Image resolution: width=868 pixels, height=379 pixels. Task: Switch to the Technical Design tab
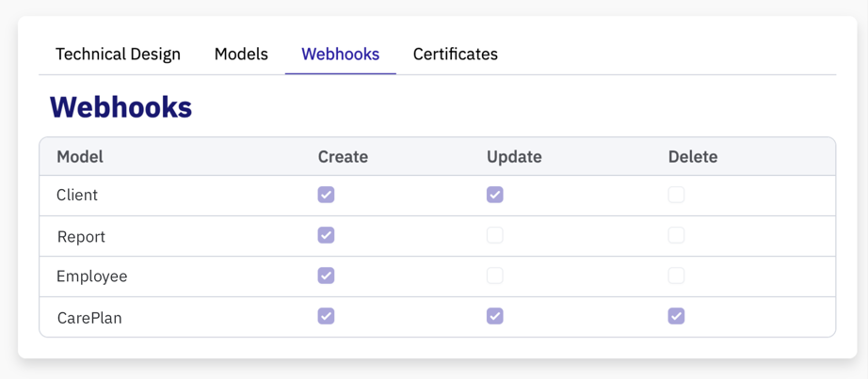pyautogui.click(x=118, y=54)
